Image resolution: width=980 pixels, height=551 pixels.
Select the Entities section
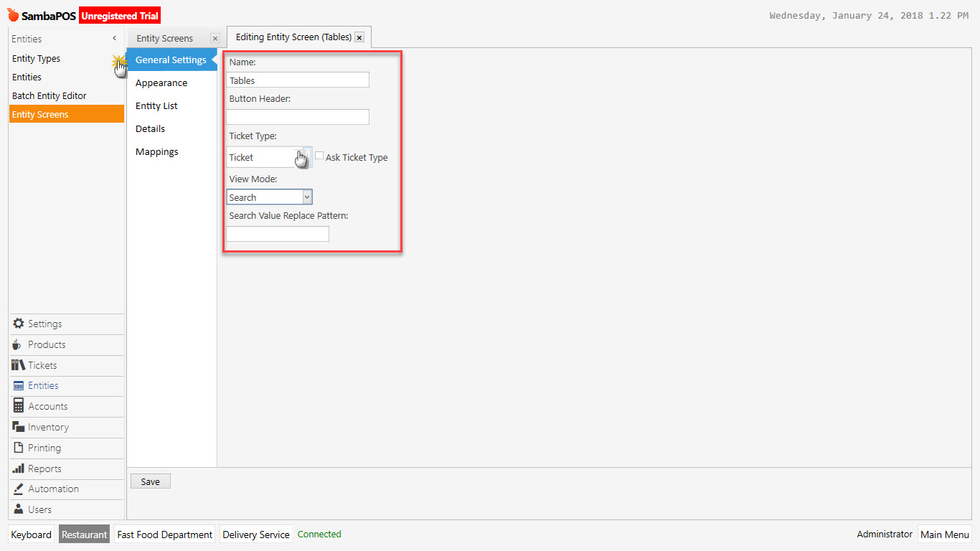(42, 385)
